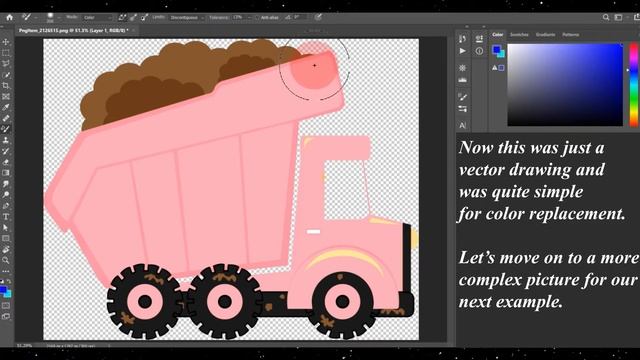Switch to the Gradients panel tab
The width and height of the screenshot is (640, 360).
click(545, 35)
